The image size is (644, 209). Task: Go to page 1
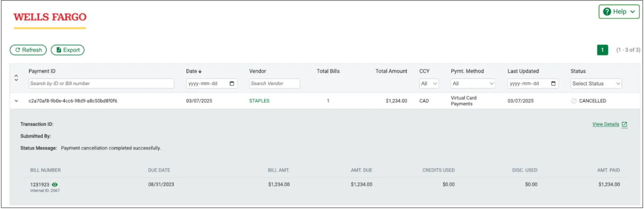(603, 50)
